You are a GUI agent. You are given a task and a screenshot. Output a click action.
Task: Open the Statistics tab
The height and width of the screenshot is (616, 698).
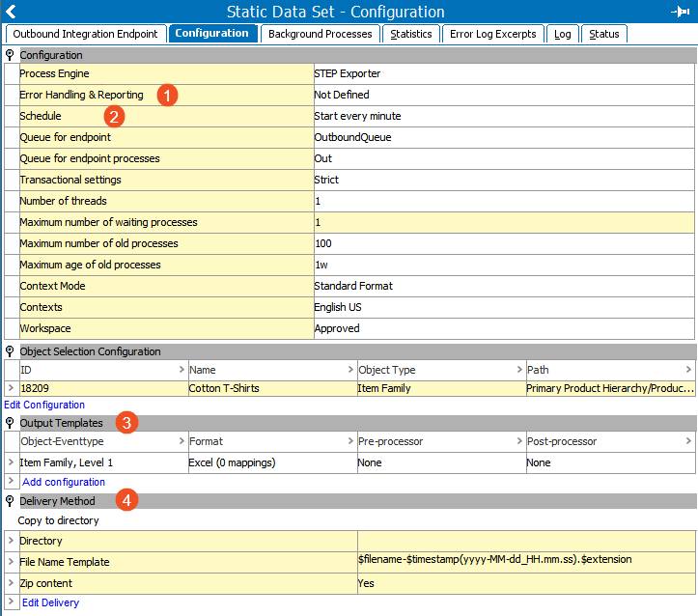click(x=410, y=34)
